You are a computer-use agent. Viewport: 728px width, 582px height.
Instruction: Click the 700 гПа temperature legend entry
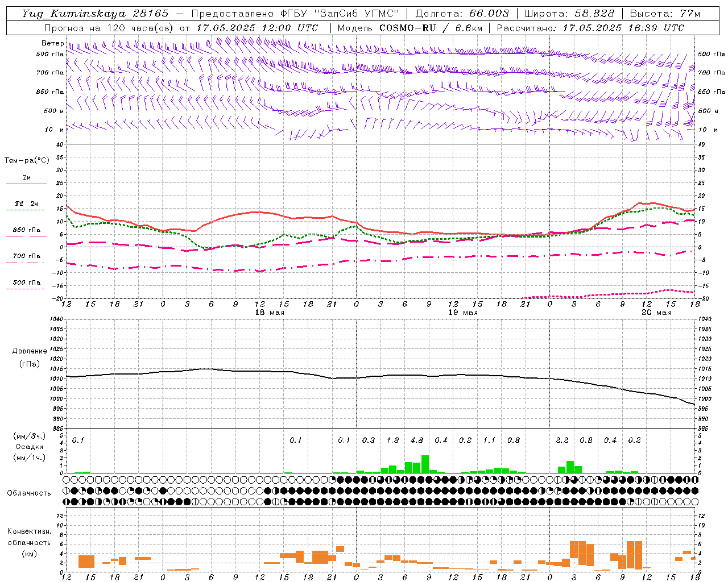click(x=26, y=256)
